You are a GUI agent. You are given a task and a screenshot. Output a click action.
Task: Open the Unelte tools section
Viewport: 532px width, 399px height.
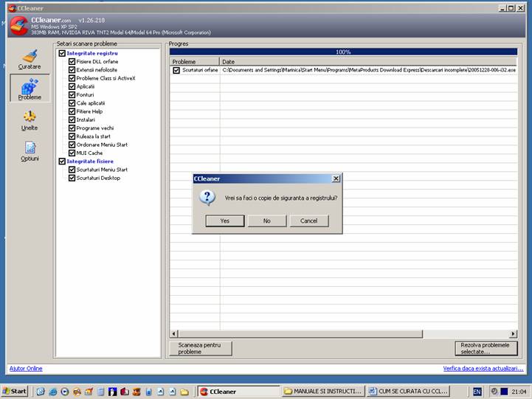point(30,120)
